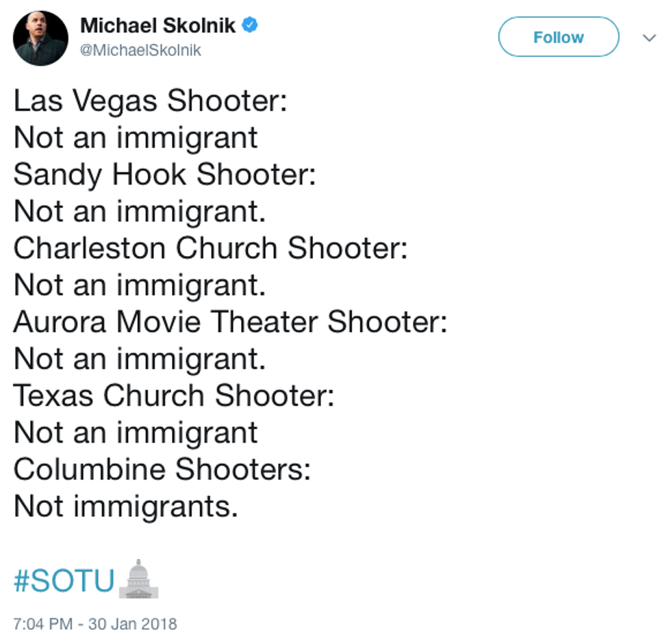Click "Not an immigrant" under Texas Church Shooter
The image size is (671, 644).
[x=136, y=433]
